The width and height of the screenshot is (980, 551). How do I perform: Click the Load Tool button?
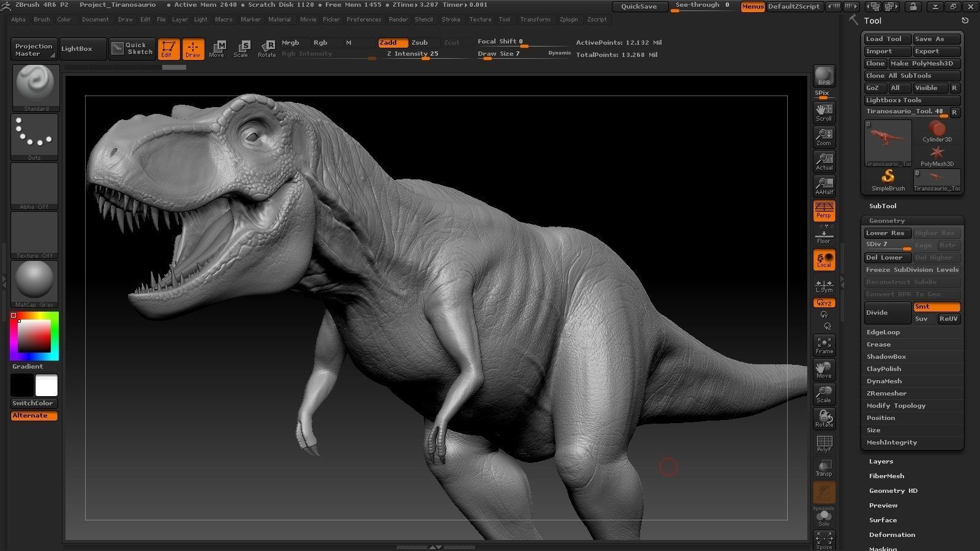coord(888,39)
